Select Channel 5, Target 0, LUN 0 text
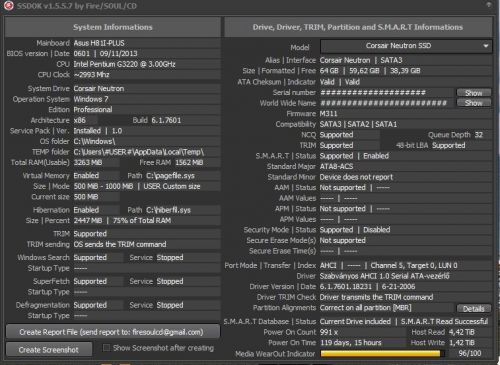Image resolution: width=500 pixels, height=365 pixels. (x=414, y=265)
